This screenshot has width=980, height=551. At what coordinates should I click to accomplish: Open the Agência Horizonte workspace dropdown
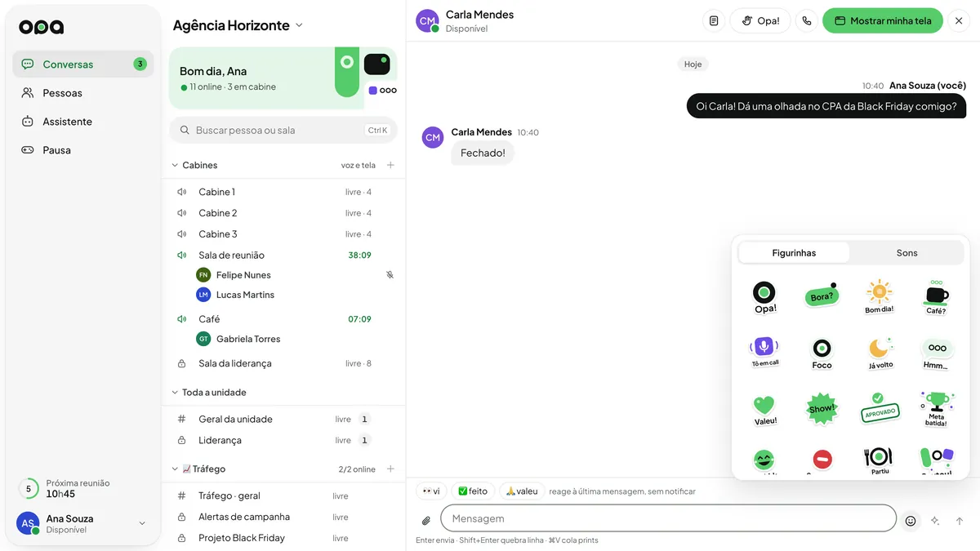click(238, 25)
